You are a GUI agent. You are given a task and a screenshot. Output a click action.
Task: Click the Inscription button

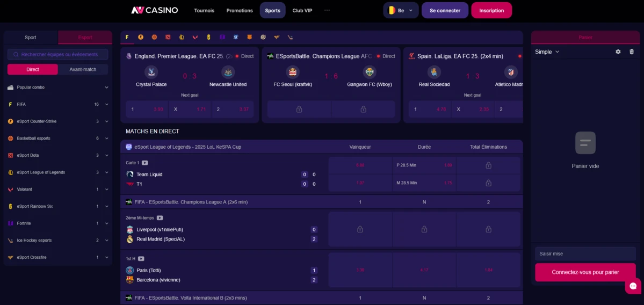tap(491, 10)
